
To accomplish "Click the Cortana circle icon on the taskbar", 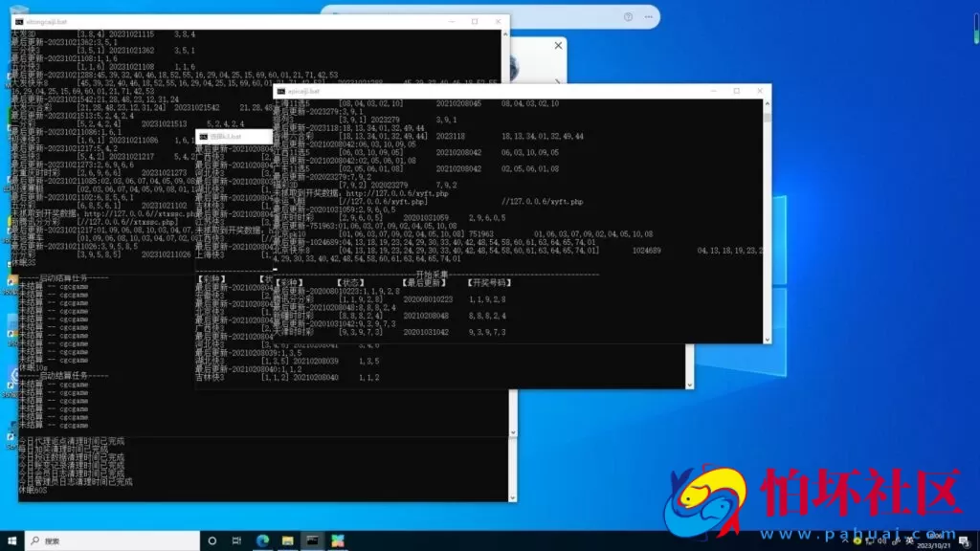I will coord(212,539).
